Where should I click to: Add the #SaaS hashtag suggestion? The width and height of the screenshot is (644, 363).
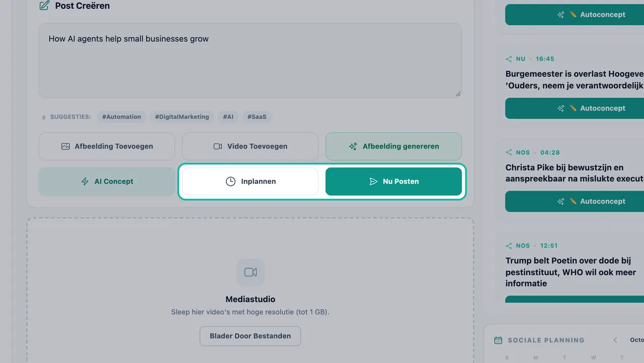pyautogui.click(x=257, y=117)
